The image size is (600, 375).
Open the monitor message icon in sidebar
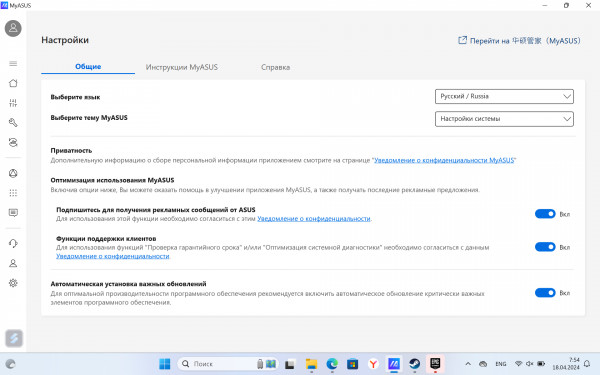click(x=13, y=213)
